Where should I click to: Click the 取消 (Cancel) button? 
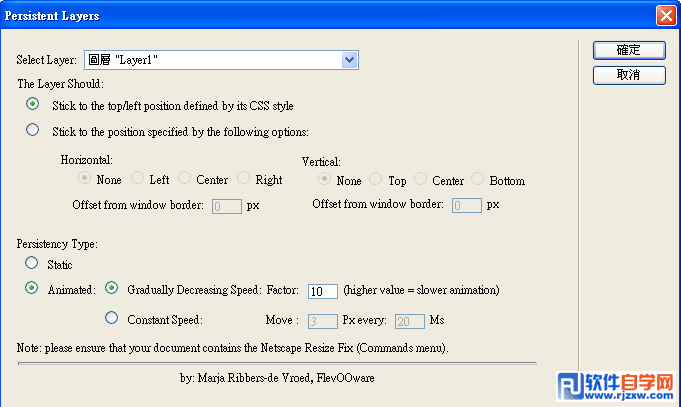point(629,75)
